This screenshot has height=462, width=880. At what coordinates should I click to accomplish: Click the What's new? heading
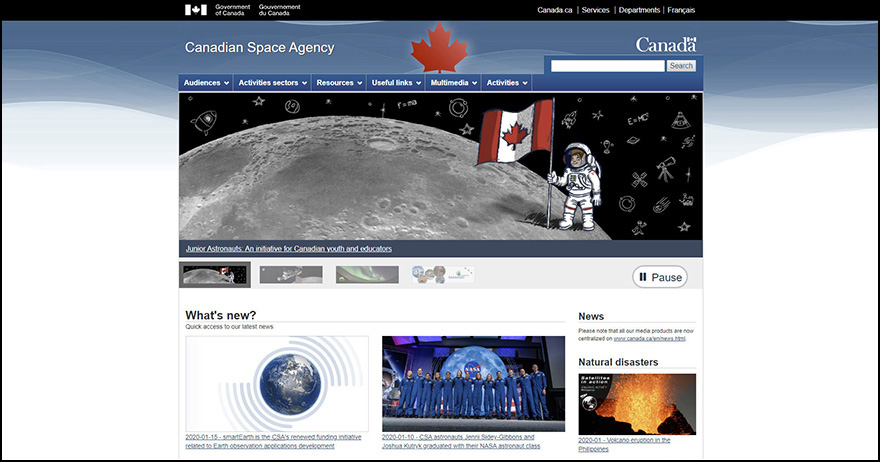[x=221, y=315]
